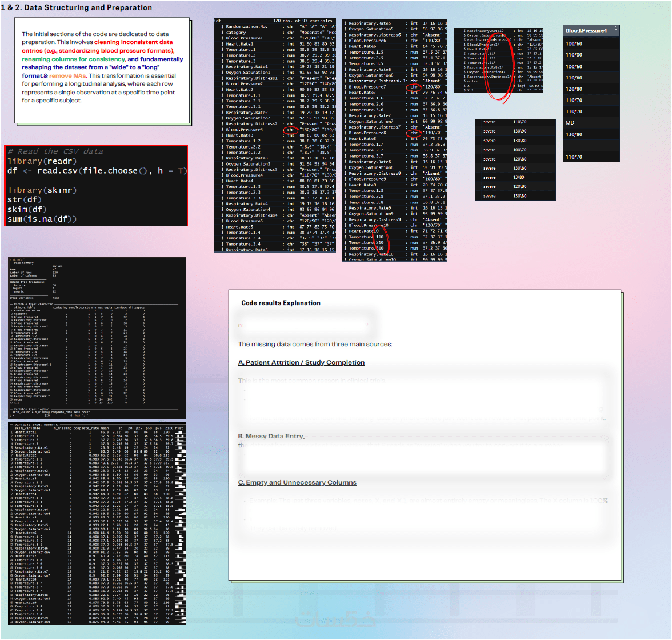Select the 110/60 cell in Blood.Pressure4 column
Viewport: 672px width, 640px height.
(574, 78)
